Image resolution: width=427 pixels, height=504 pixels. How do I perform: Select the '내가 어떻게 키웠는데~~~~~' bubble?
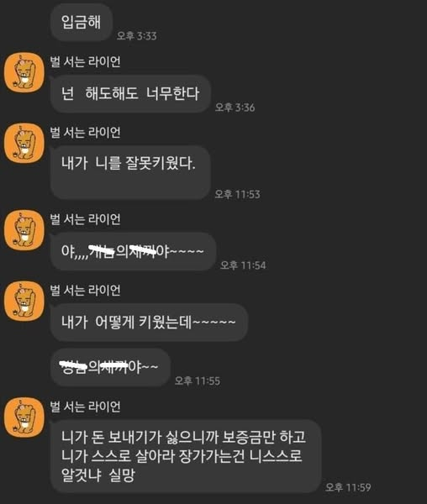pos(149,323)
